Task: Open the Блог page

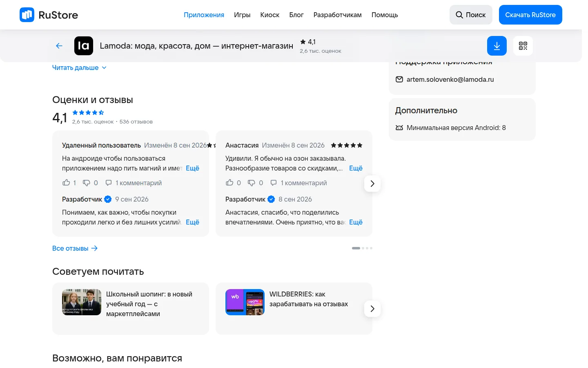Action: tap(296, 15)
